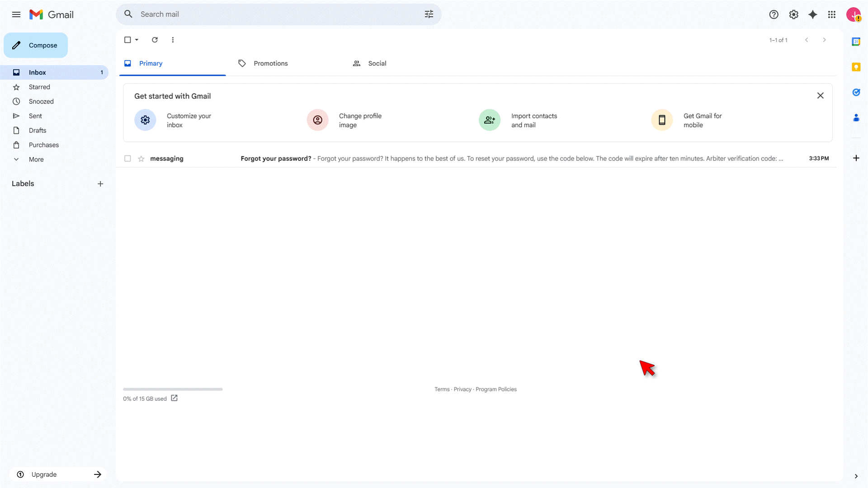Open Google Keep in side panel

[856, 67]
